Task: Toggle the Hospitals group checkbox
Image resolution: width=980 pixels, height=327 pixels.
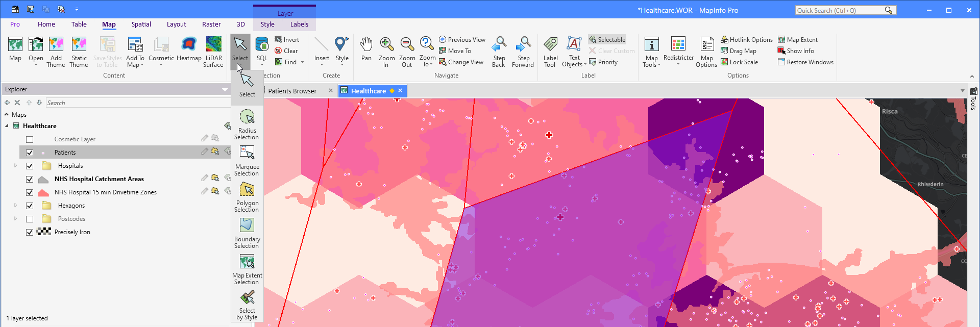Action: [x=30, y=166]
